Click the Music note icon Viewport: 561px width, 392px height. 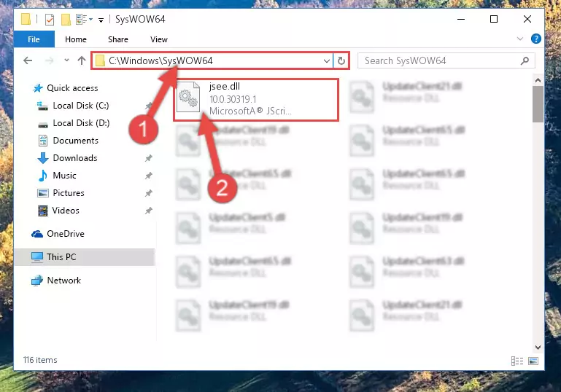tap(42, 176)
